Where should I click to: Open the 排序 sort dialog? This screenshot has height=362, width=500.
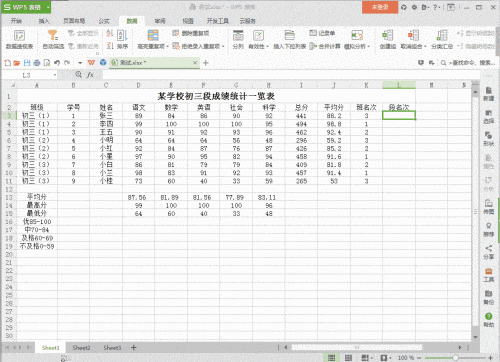click(x=122, y=39)
